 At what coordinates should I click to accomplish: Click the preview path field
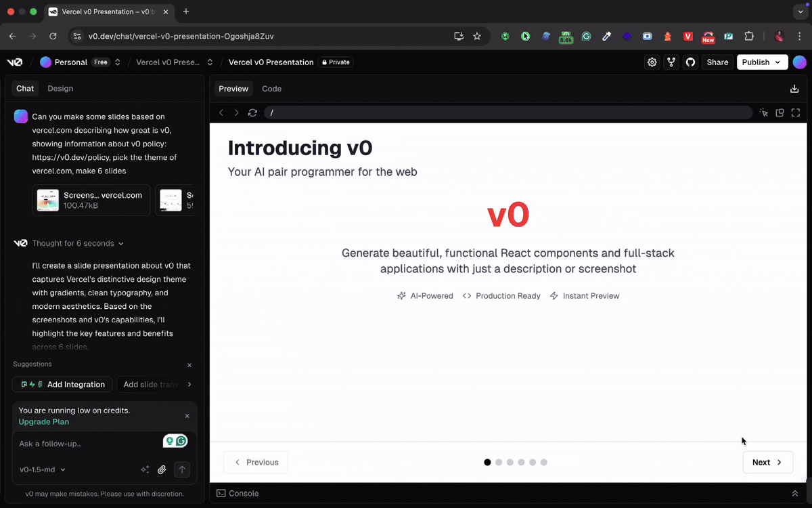(508, 112)
